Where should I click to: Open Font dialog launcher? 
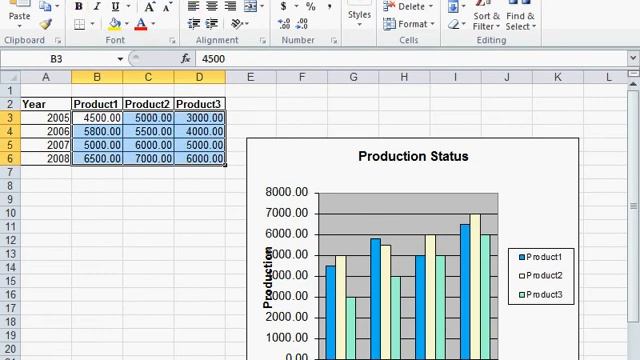click(172, 40)
